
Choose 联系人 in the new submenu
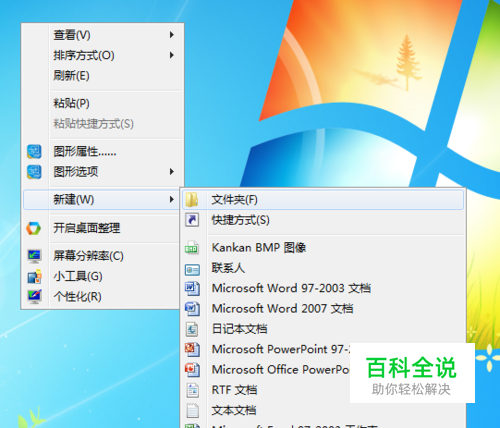coord(323,268)
